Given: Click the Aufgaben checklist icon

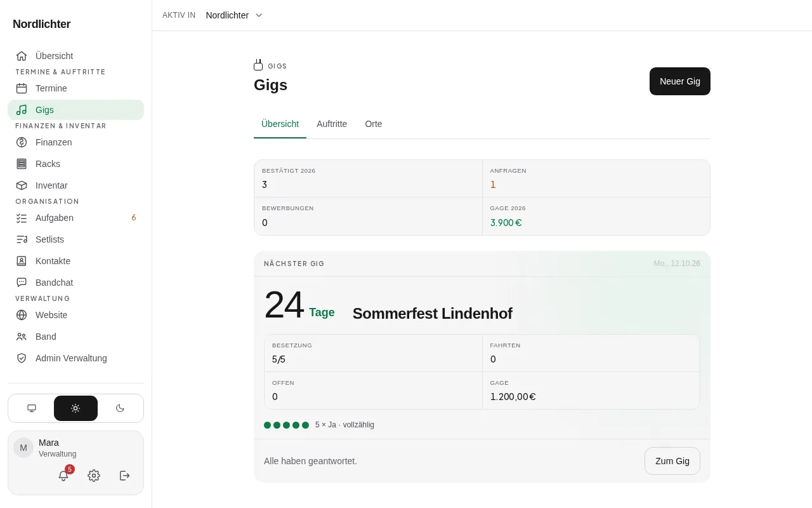Looking at the screenshot, I should (x=22, y=218).
